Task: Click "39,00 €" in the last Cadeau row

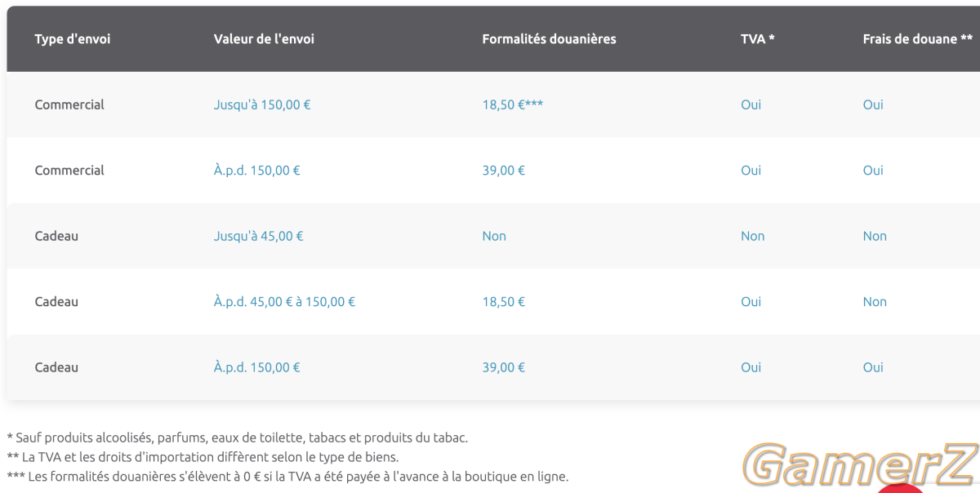Action: (x=503, y=367)
